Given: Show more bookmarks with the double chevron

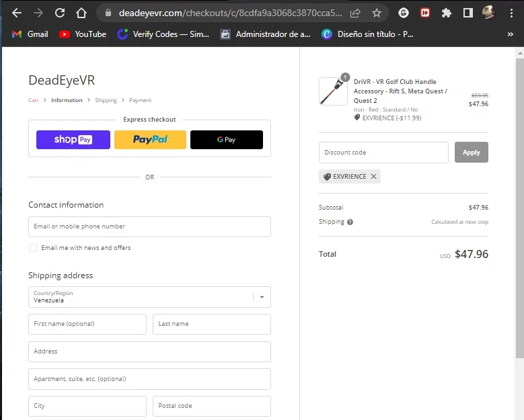Looking at the screenshot, I should 510,34.
